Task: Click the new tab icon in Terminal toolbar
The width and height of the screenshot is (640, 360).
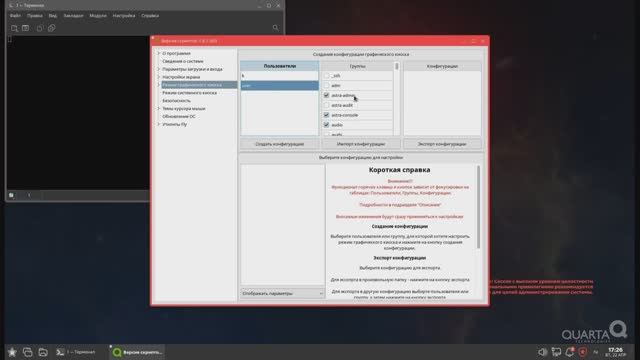Action: (14, 28)
